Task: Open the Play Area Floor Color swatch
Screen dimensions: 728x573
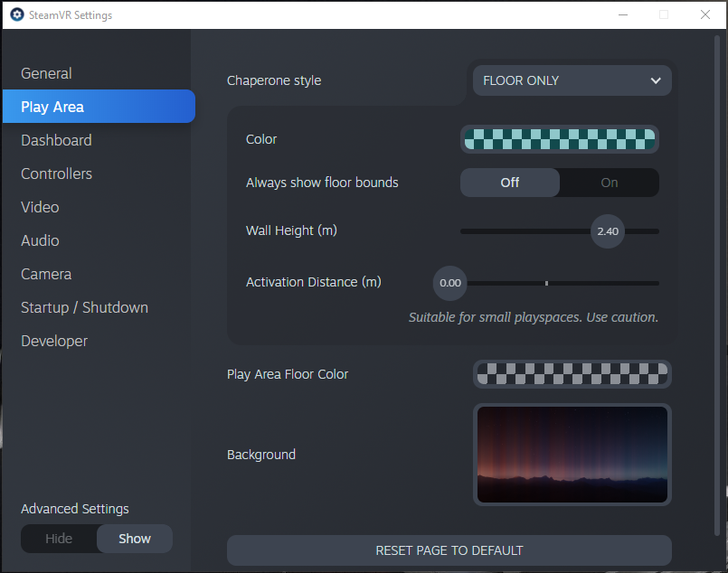Action: 572,374
